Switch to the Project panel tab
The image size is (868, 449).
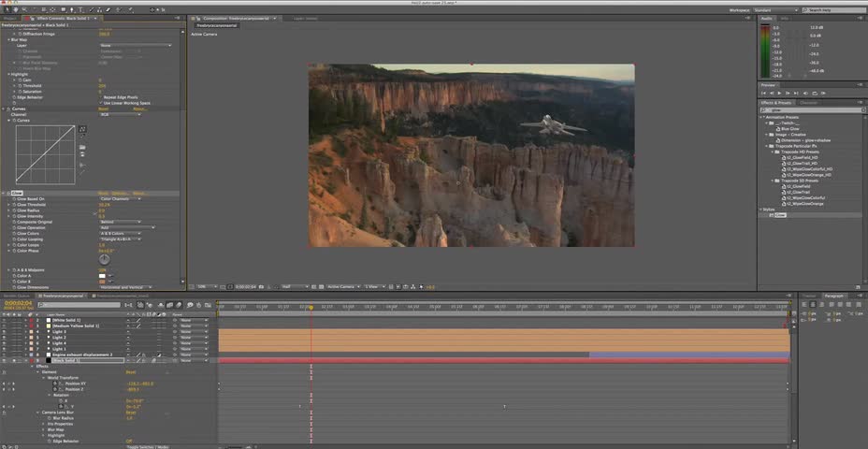(10, 18)
